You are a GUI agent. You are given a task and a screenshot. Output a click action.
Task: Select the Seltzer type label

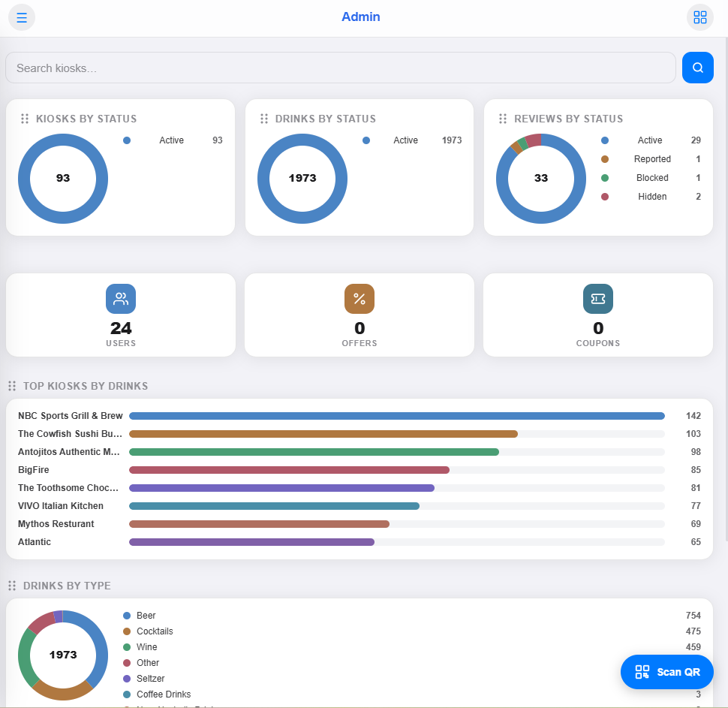tap(150, 679)
